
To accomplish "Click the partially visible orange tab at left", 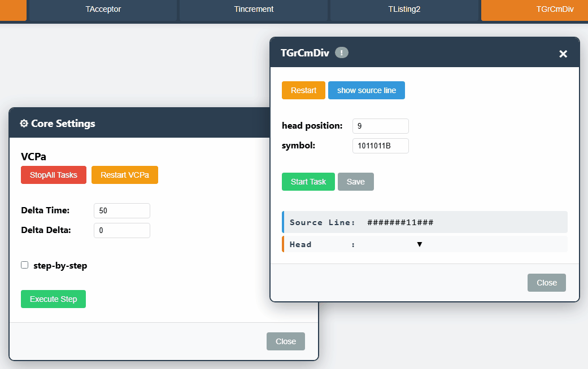I will tap(13, 10).
